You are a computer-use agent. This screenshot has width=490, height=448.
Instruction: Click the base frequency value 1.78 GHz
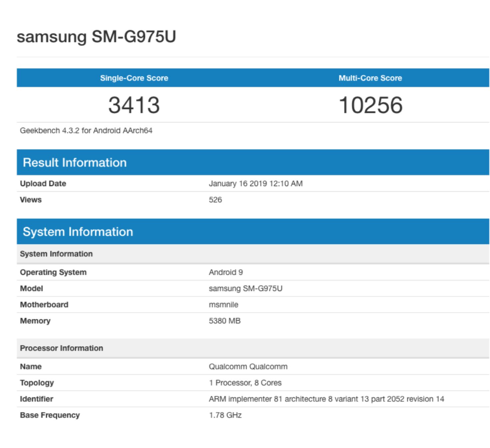click(225, 415)
